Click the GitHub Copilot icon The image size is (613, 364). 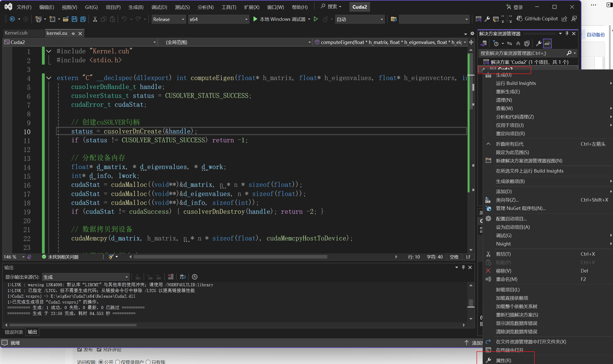[x=520, y=19]
